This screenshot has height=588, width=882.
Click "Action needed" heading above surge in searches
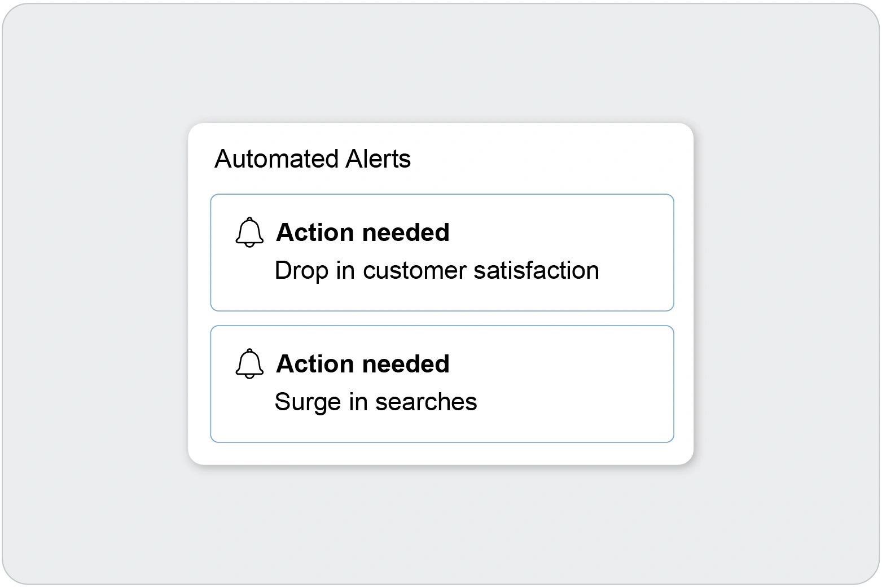click(x=362, y=364)
